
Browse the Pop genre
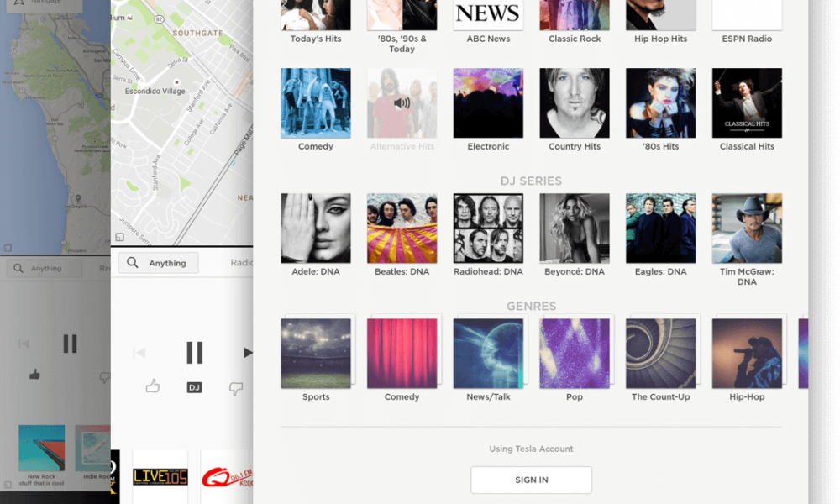(575, 354)
